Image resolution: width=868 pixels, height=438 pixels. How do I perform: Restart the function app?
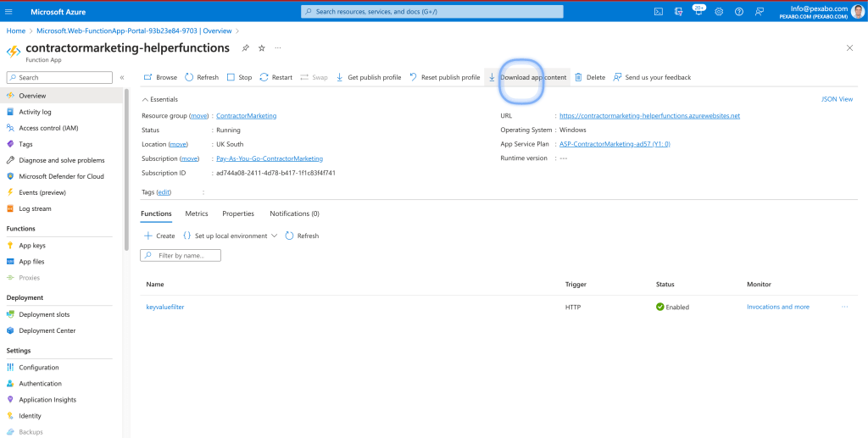(275, 77)
